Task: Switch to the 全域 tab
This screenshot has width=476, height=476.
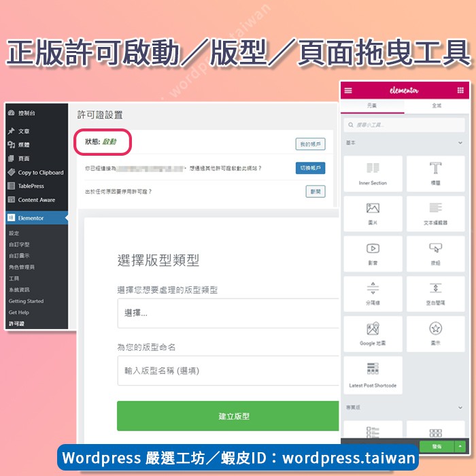Action: pos(436,106)
